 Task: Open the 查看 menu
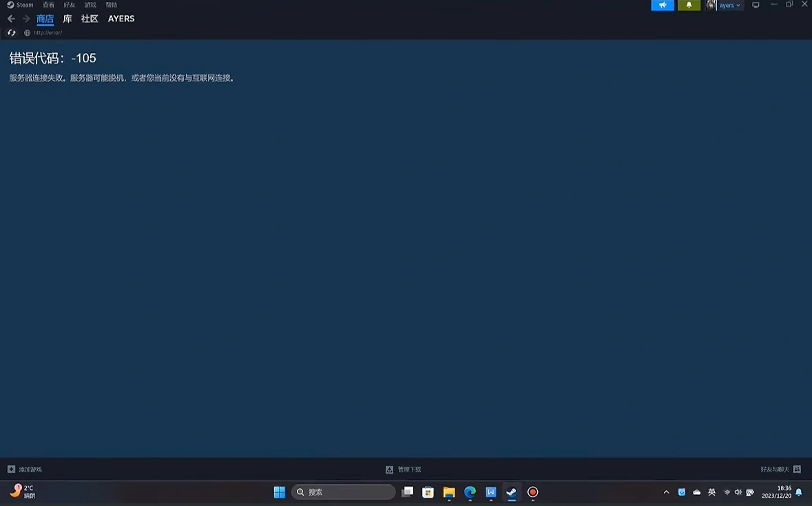tap(47, 4)
